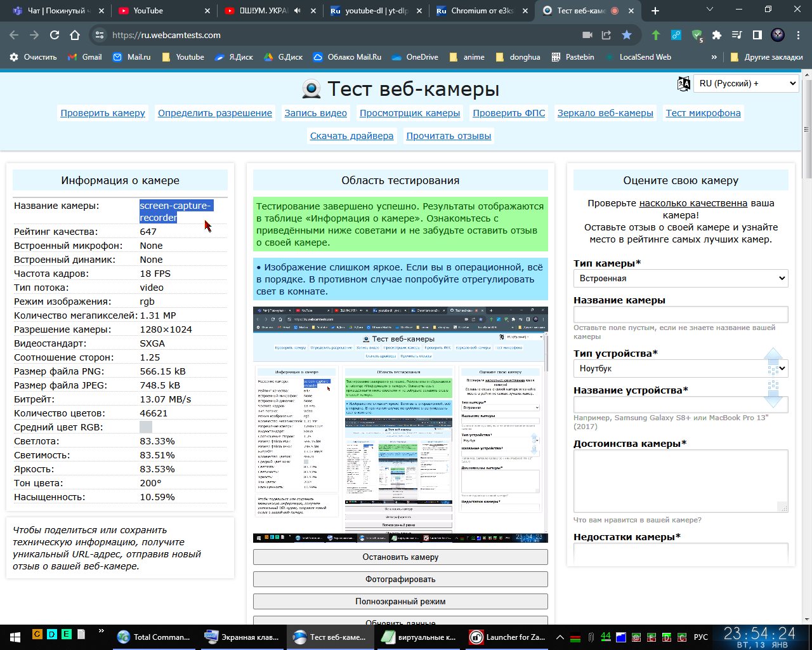
Task: Reload the webcam test page
Action: (55, 35)
